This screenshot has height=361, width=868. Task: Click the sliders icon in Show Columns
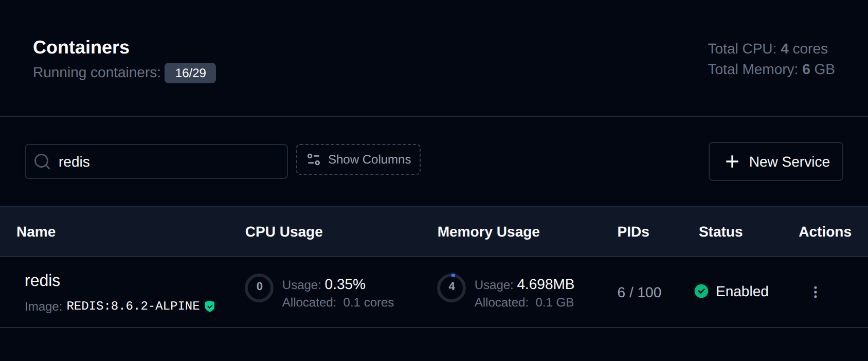314,159
